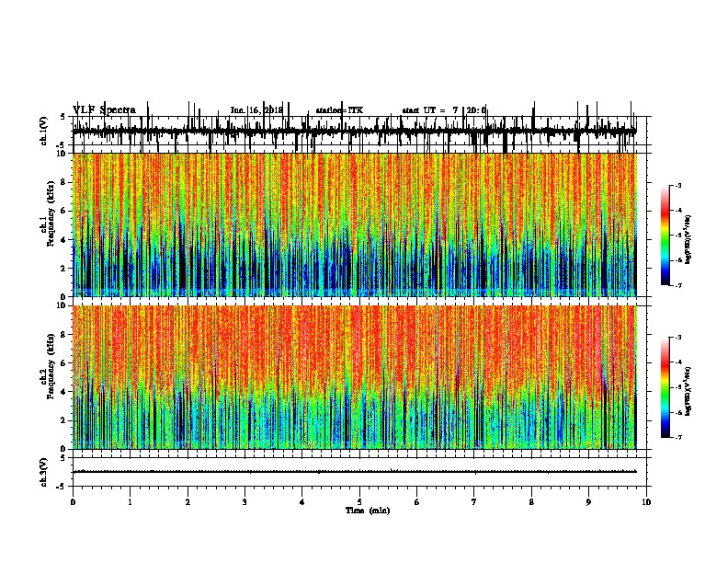Screen dimensions: 728x563
Task: Click the ch.1 frequency axis '8' tick label
Action: 63,182
